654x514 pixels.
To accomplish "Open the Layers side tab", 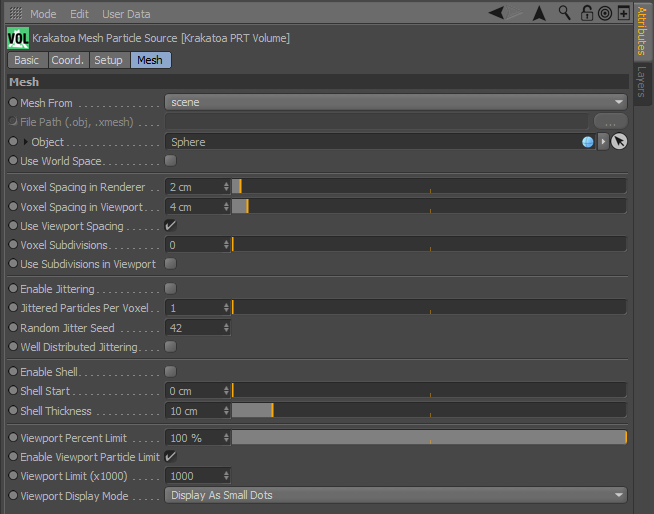I will (x=642, y=82).
